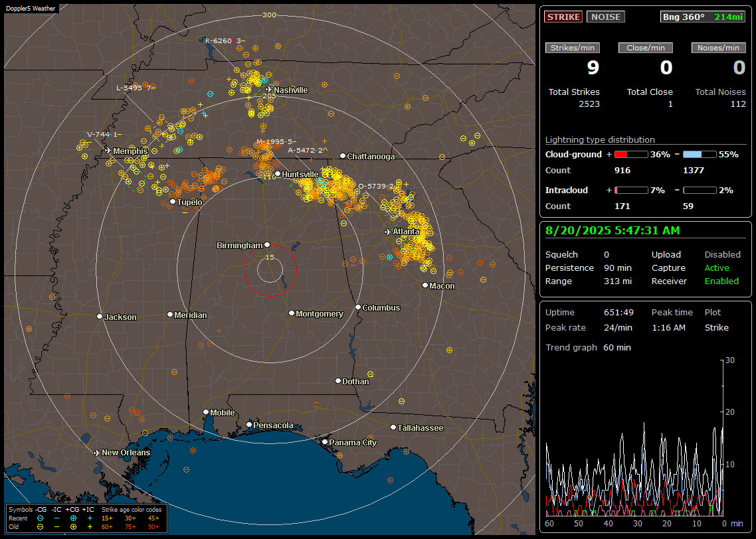
Task: Click the 300 range ring label
Action: coord(269,15)
